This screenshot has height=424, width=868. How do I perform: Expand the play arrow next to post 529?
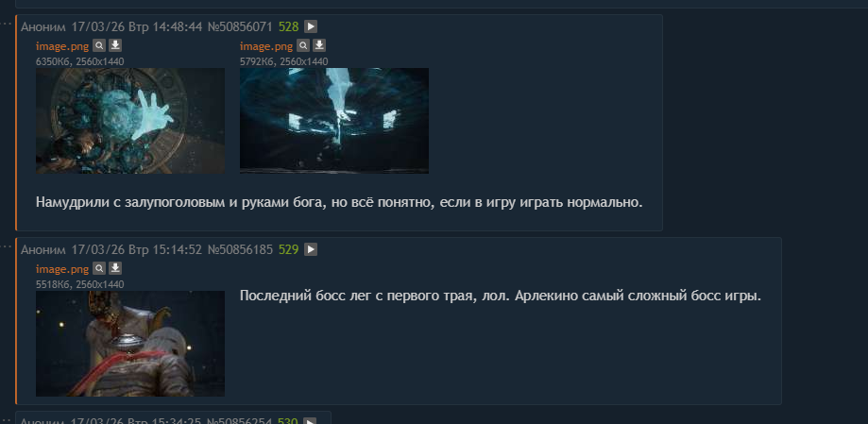pos(311,249)
